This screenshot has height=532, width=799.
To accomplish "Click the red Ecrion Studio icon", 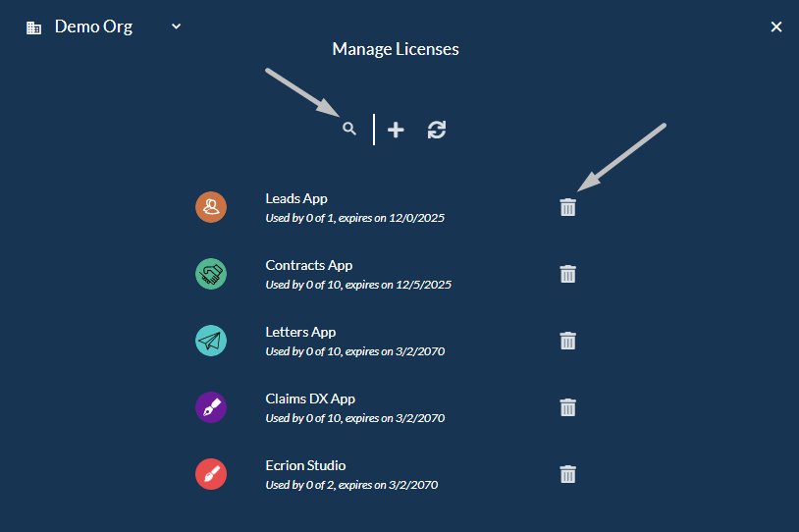I will (x=211, y=474).
